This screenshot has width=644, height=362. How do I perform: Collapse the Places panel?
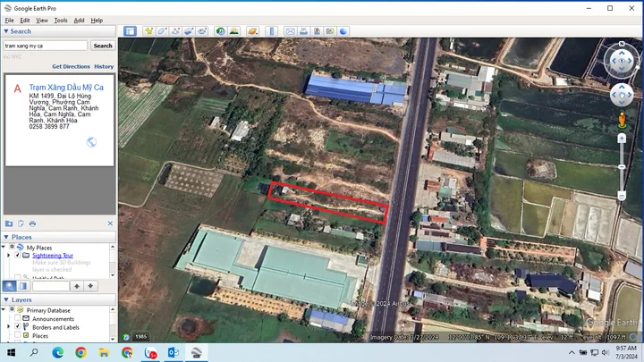tap(6, 237)
